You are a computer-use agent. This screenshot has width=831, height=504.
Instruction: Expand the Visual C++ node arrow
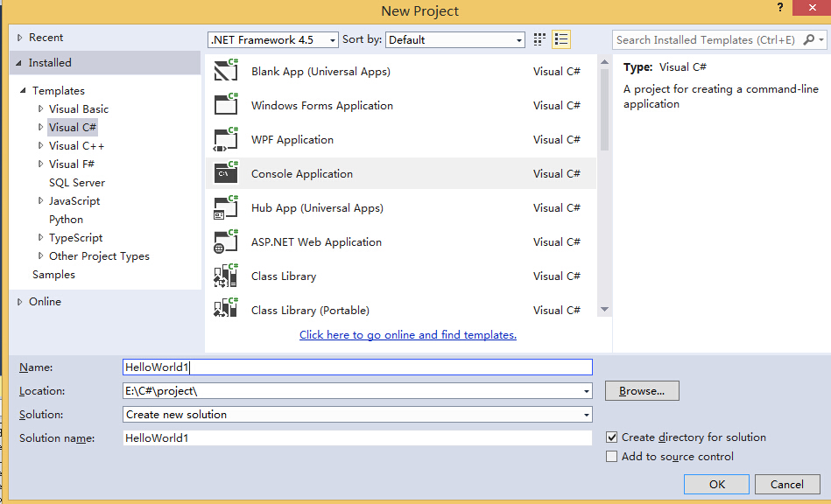point(41,145)
